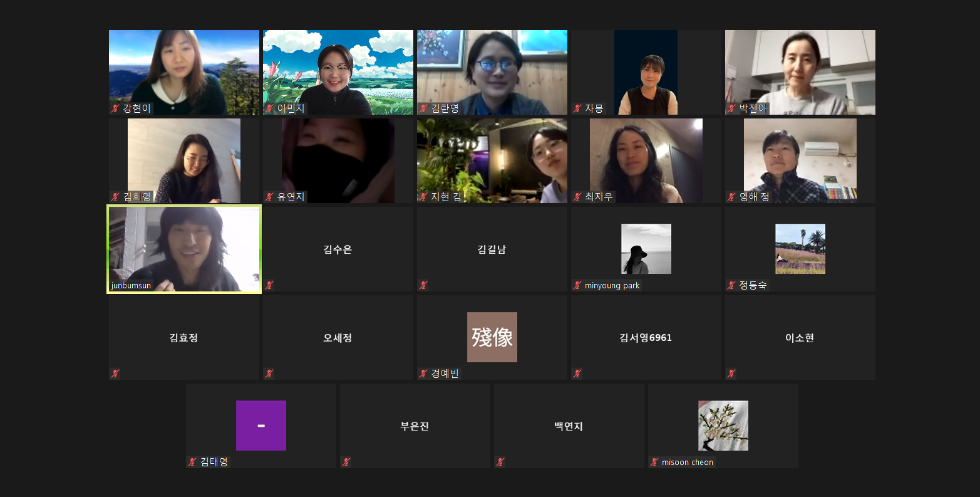Click the muted microphone icon next to 정동숙
Viewport: 980px width, 497px height.
[731, 285]
